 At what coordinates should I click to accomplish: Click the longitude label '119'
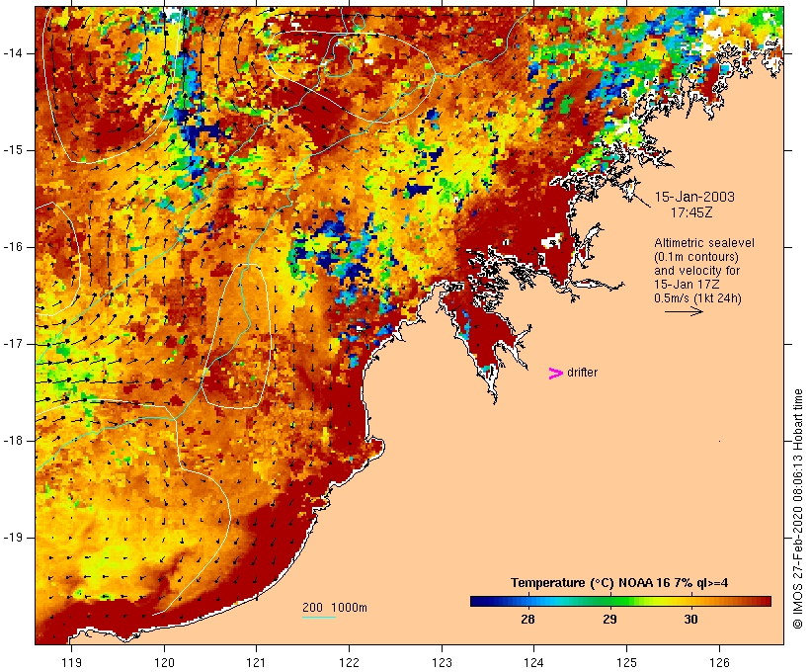pos(71,663)
